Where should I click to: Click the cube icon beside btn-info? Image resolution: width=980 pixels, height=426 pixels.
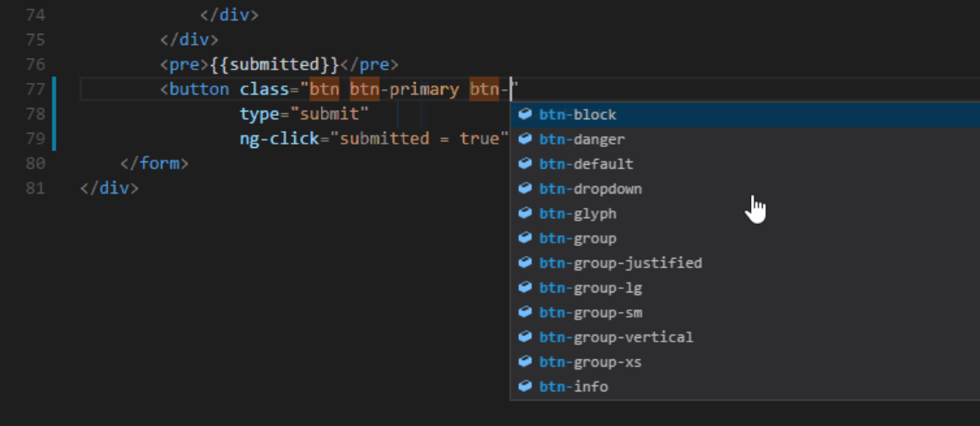pyautogui.click(x=525, y=386)
